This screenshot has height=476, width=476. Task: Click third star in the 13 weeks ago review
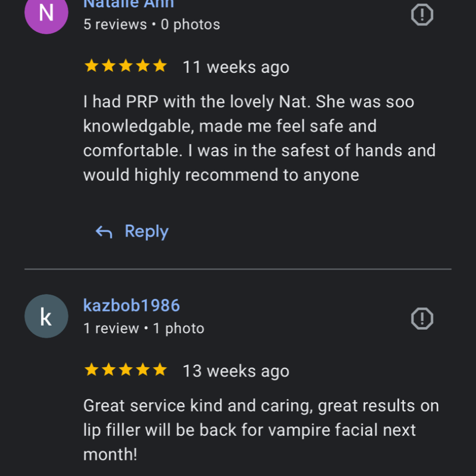(x=125, y=370)
